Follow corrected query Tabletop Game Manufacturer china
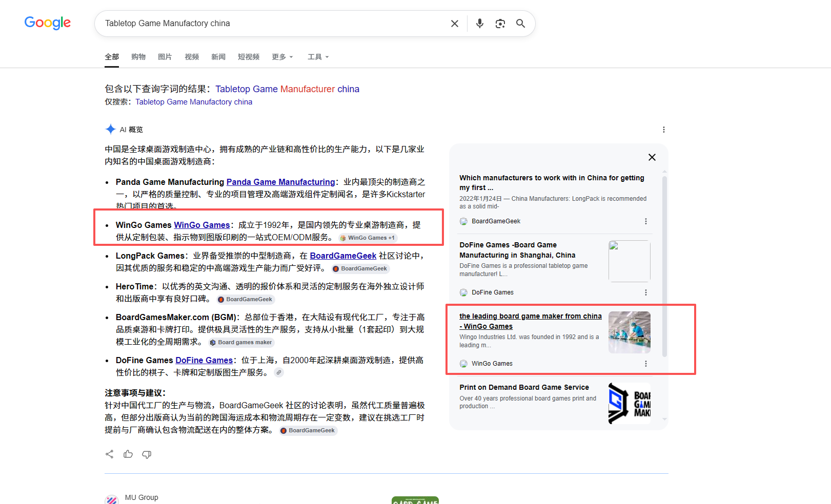This screenshot has height=504, width=831. [287, 89]
